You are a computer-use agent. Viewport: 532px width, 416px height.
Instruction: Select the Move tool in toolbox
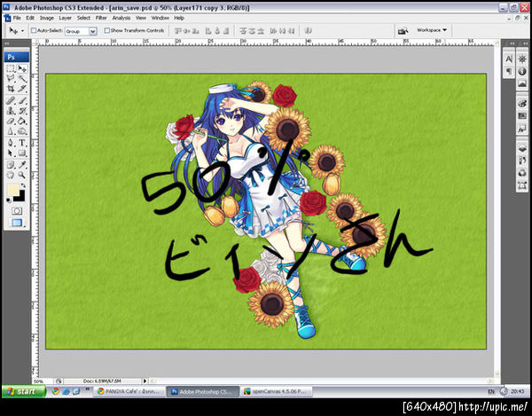tap(22, 69)
